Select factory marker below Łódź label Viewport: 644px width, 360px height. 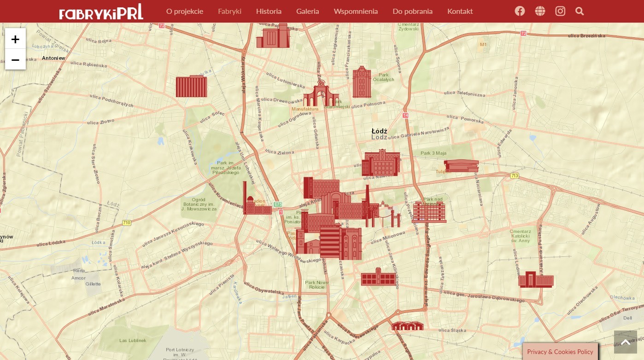(381, 163)
